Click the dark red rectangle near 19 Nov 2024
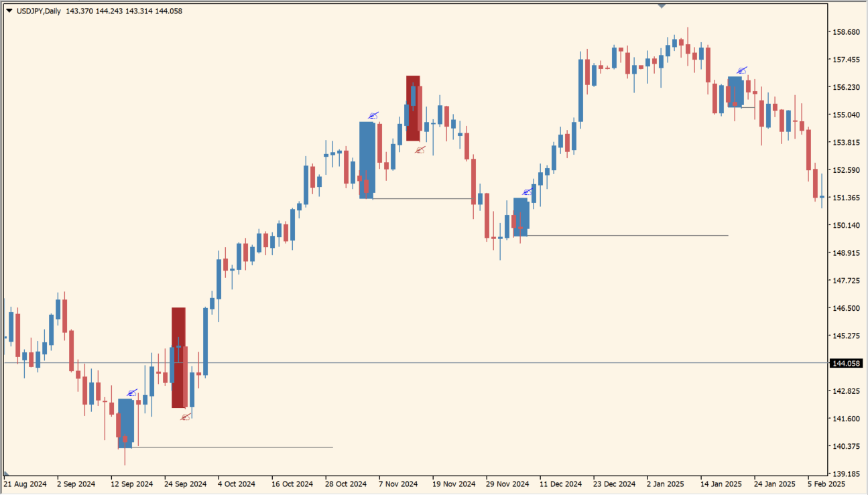The width and height of the screenshot is (868, 495). (413, 108)
